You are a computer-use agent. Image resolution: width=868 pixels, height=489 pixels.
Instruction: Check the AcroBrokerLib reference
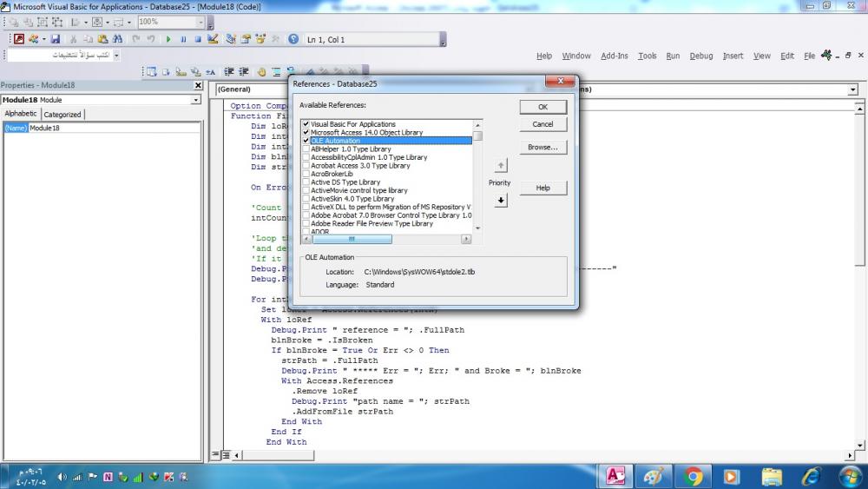pos(306,174)
